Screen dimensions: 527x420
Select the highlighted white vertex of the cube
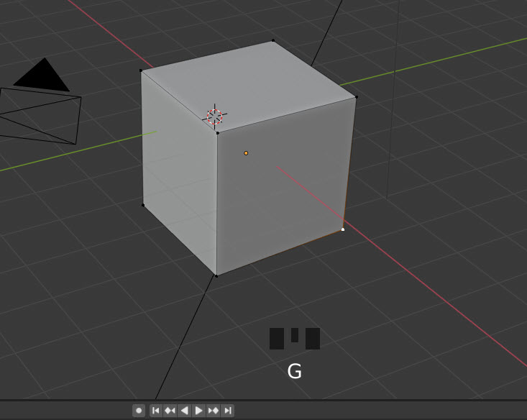click(x=343, y=229)
